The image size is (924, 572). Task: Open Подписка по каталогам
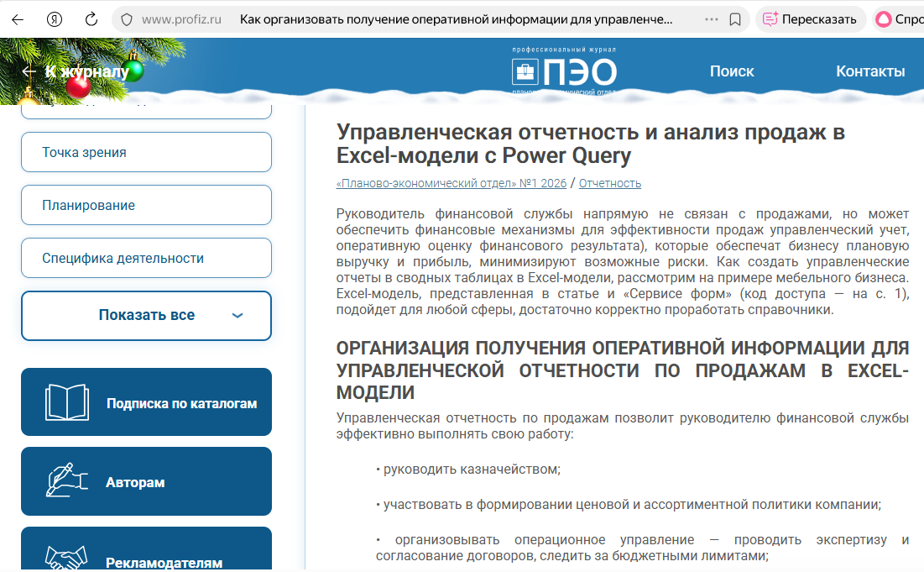point(146,402)
